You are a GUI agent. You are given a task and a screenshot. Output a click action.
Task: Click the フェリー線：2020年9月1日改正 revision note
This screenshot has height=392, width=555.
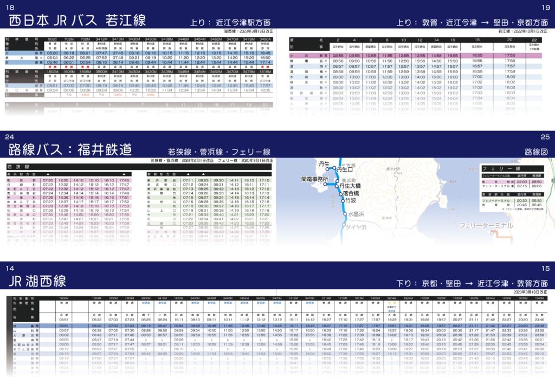(x=245, y=160)
